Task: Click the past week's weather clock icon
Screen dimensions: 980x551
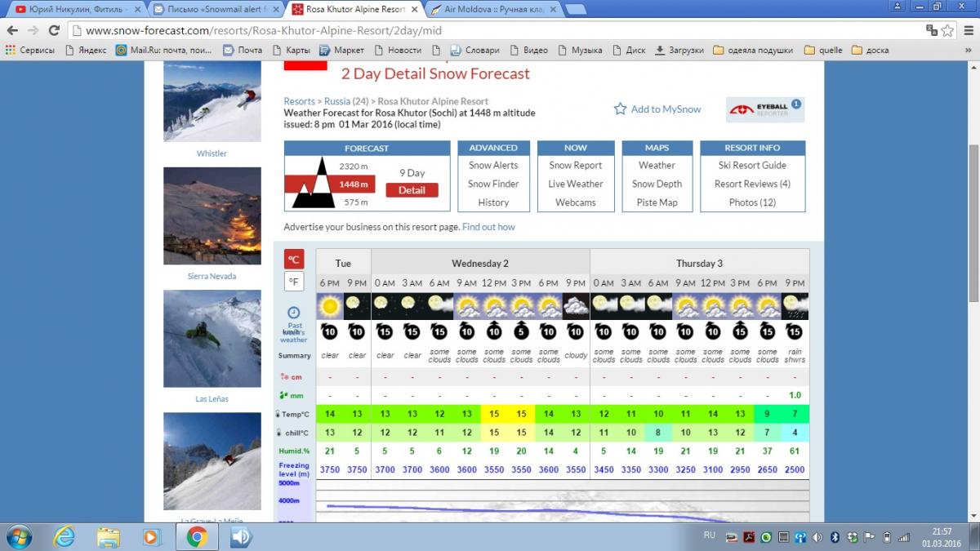Action: coord(294,313)
